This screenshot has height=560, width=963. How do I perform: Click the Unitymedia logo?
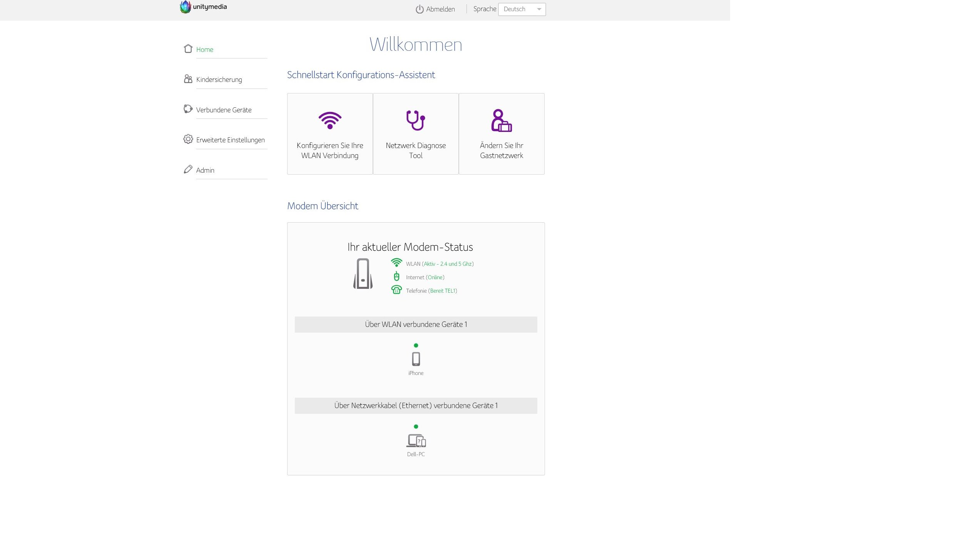[203, 7]
